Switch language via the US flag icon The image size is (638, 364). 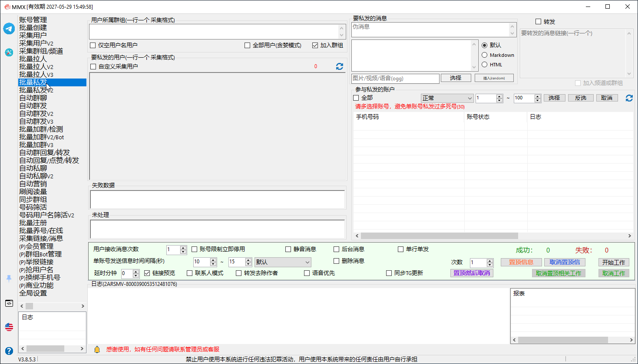[x=9, y=327]
